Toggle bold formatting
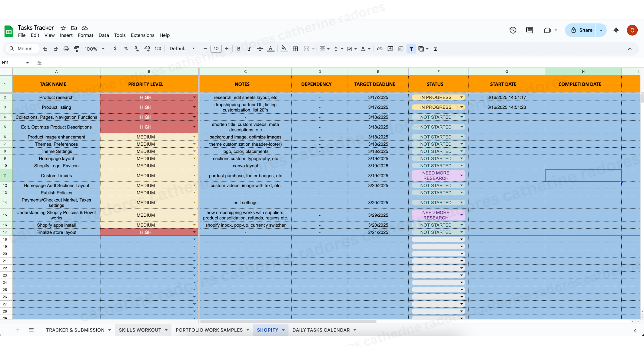Image resolution: width=644 pixels, height=346 pixels. point(238,49)
